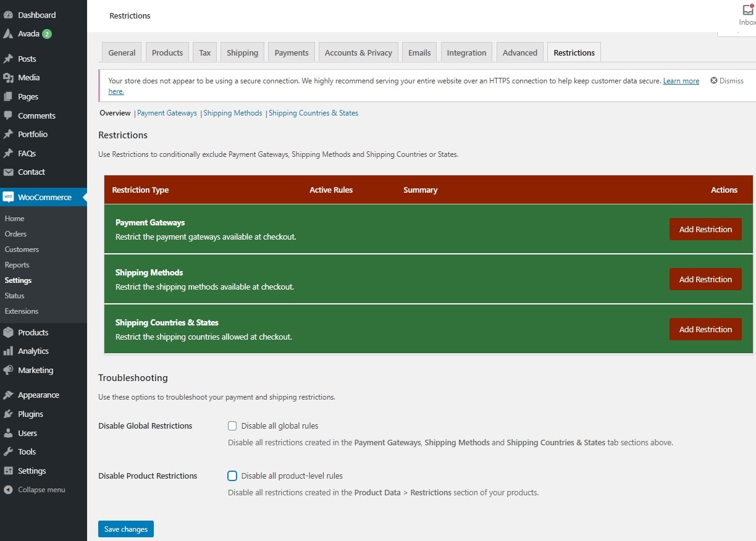
Task: Click the Collapse menu arrow icon
Action: (8, 490)
